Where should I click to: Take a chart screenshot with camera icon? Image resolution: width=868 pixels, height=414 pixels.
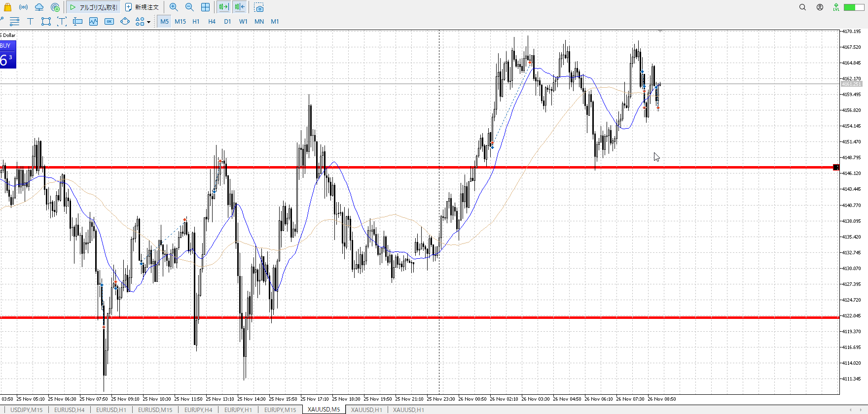[x=259, y=7]
